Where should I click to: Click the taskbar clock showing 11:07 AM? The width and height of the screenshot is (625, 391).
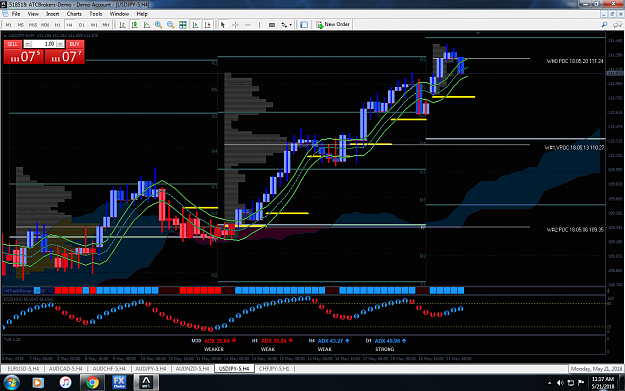602,383
